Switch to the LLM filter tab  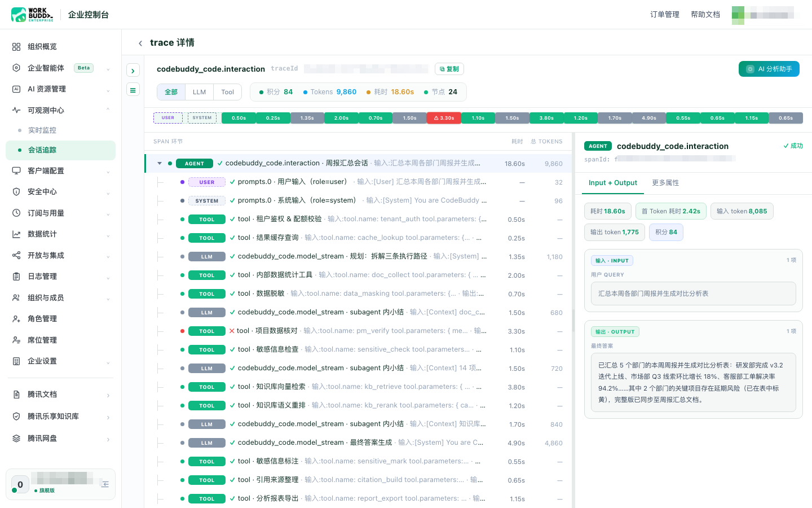[199, 92]
